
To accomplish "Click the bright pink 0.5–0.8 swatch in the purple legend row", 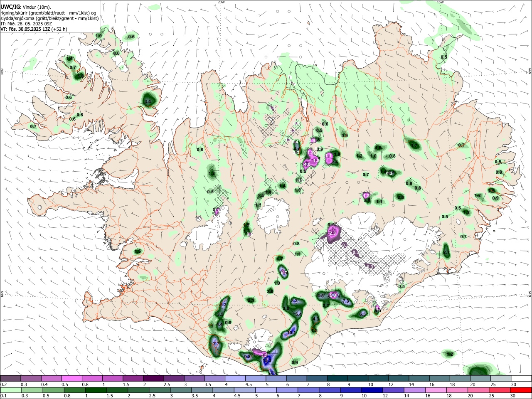I will tap(71, 378).
